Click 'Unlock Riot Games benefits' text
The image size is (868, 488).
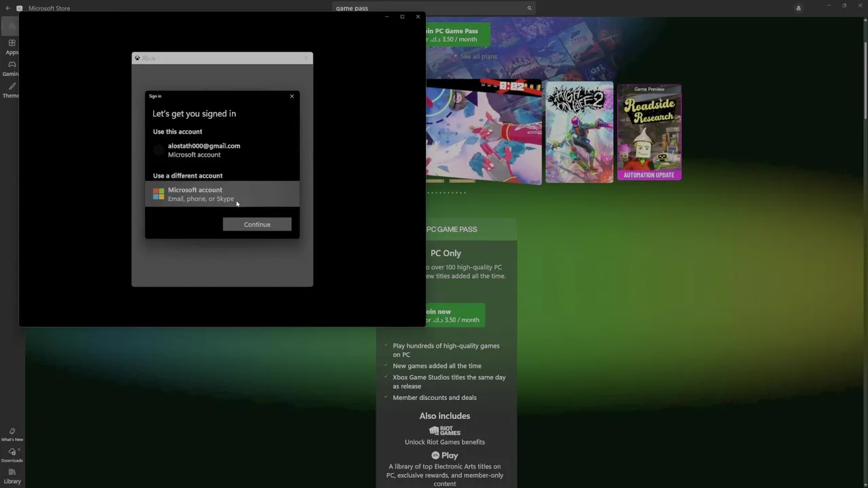pos(445,442)
